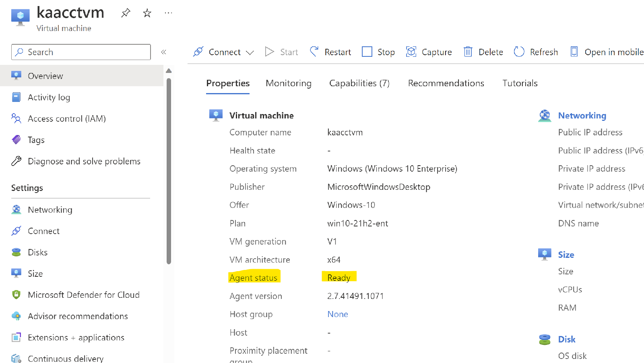Screen dimensions: 644x363
Task: Click the Delete trash can icon
Action: click(x=468, y=52)
